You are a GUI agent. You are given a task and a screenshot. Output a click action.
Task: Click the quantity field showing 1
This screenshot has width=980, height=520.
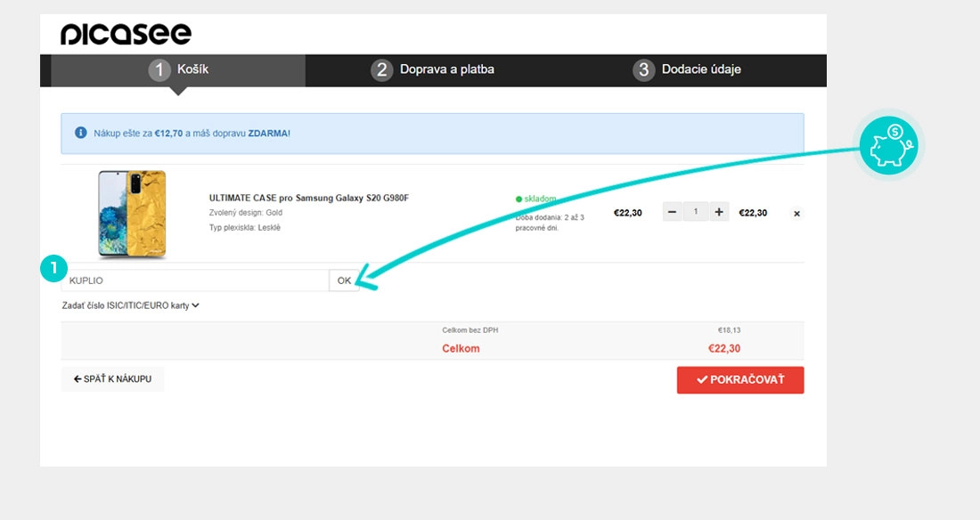click(x=696, y=213)
